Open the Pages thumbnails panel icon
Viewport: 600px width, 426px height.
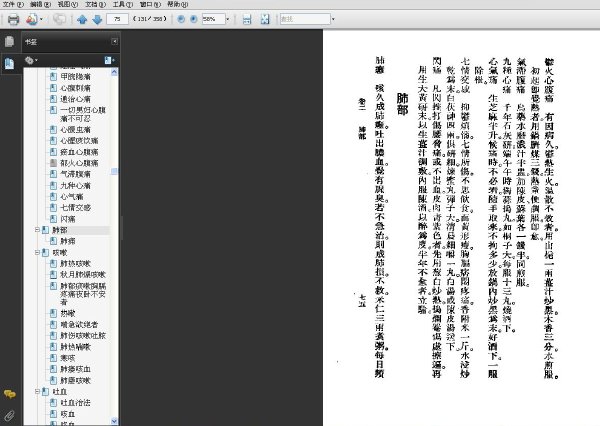pos(10,41)
